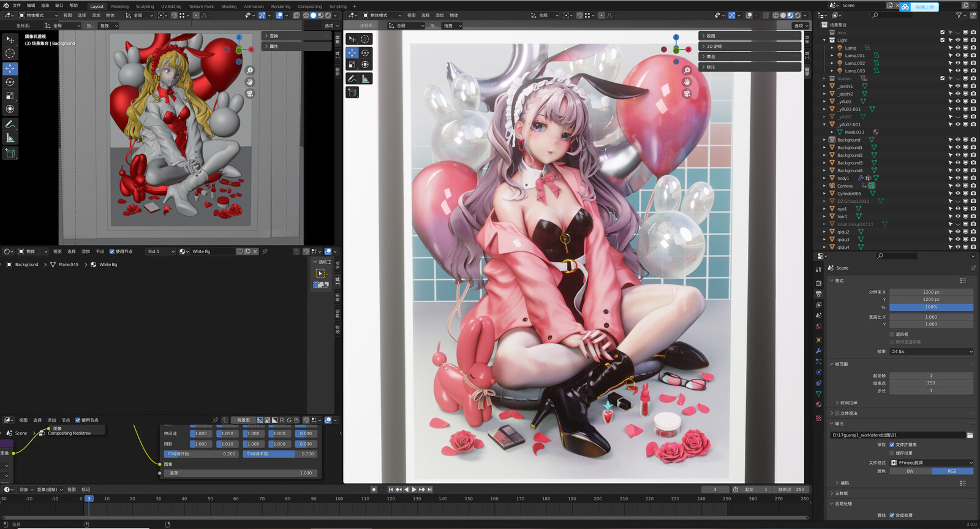The width and height of the screenshot is (980, 529).
Task: Click the zoom gizmo in right viewport
Action: click(x=687, y=70)
